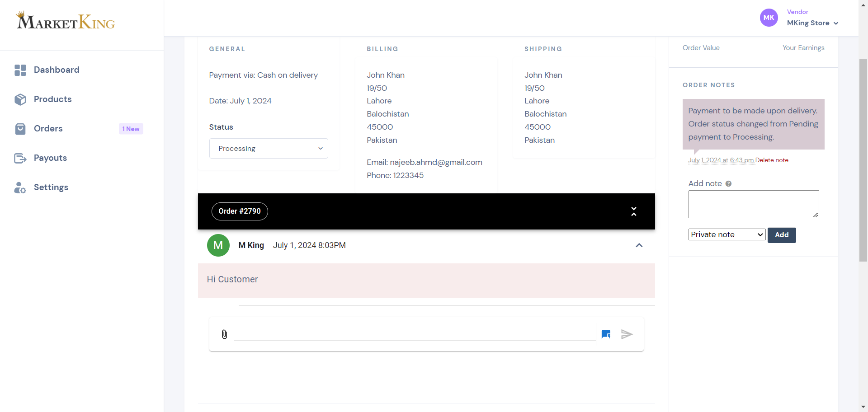Click the send message arrow icon
This screenshot has height=412, width=868.
click(627, 334)
